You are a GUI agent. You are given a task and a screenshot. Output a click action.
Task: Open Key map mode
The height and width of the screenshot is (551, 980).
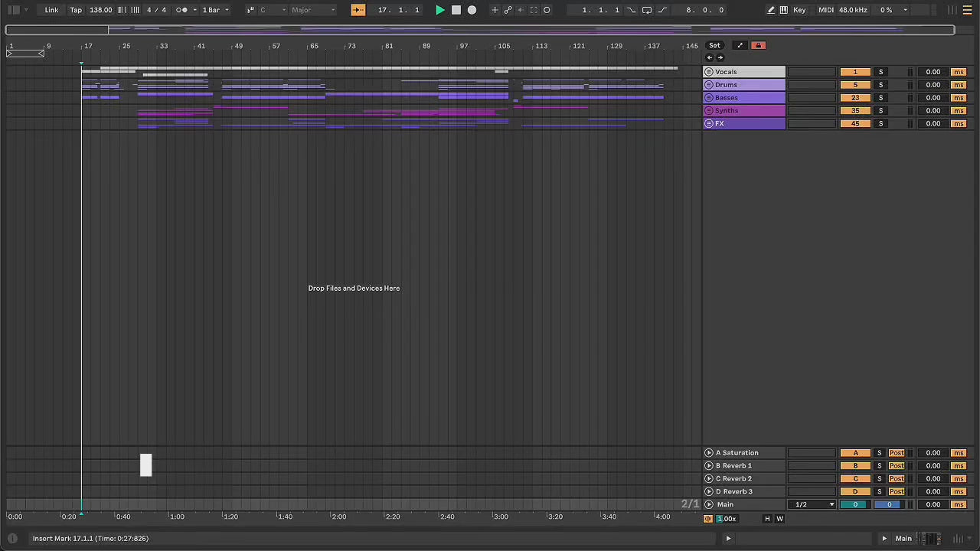(x=799, y=10)
